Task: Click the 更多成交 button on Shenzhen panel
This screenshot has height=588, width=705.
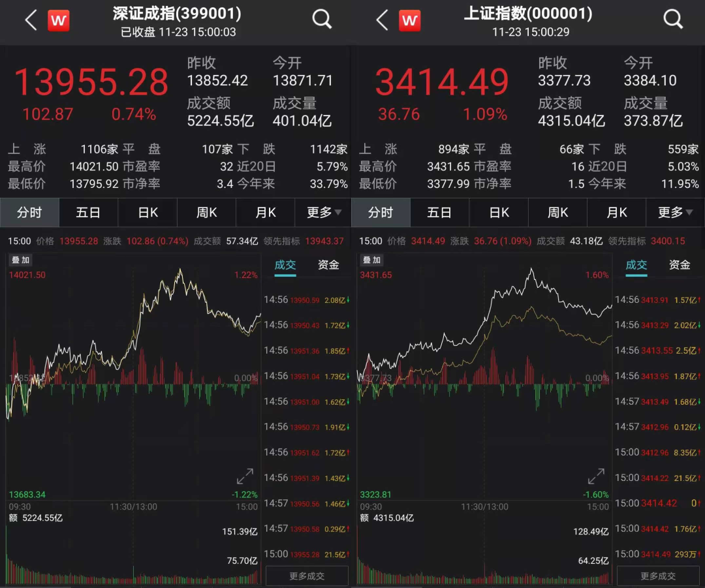Action: click(307, 576)
